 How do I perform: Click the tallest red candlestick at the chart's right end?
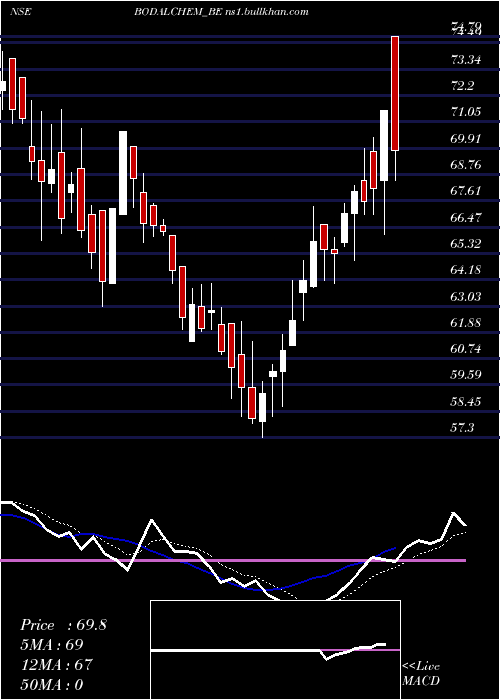pyautogui.click(x=395, y=93)
